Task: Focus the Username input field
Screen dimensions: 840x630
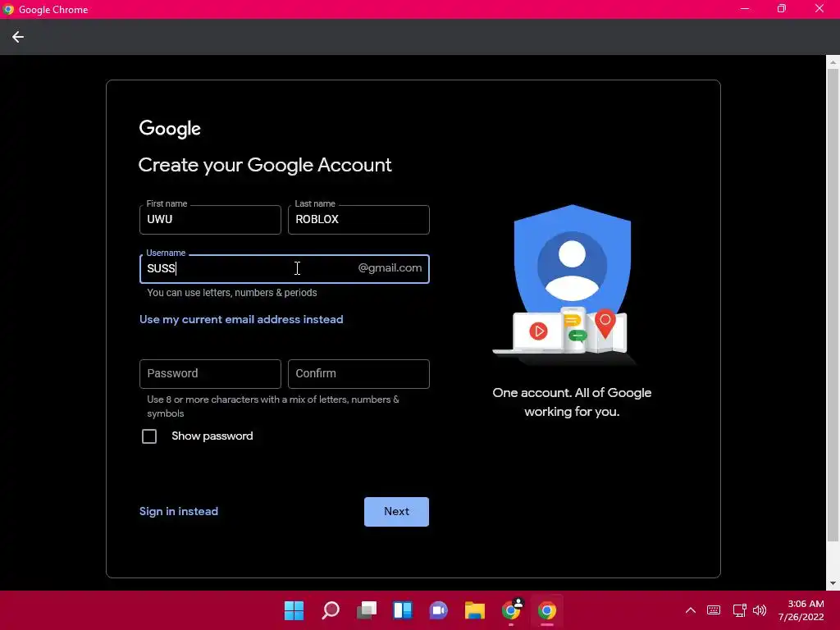Action: click(x=285, y=269)
